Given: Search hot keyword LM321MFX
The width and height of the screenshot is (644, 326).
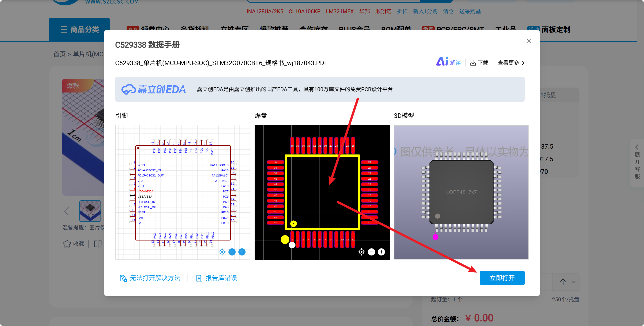Looking at the screenshot, I should click(x=340, y=11).
